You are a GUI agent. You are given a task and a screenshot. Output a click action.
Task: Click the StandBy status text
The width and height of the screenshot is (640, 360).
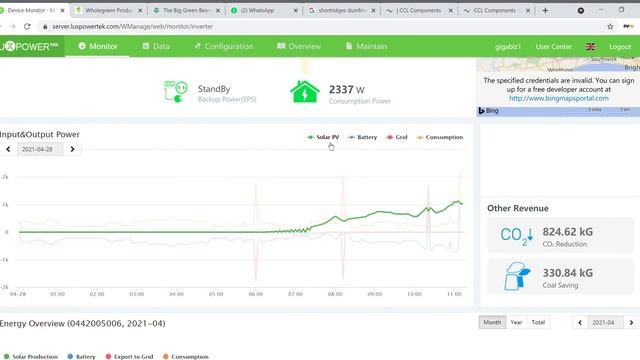click(214, 89)
